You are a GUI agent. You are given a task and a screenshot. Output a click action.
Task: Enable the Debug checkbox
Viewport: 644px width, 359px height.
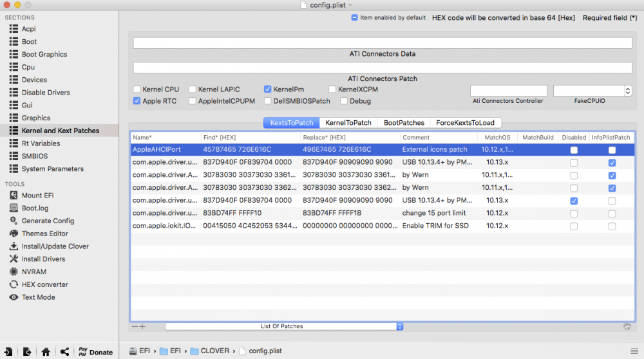click(344, 101)
